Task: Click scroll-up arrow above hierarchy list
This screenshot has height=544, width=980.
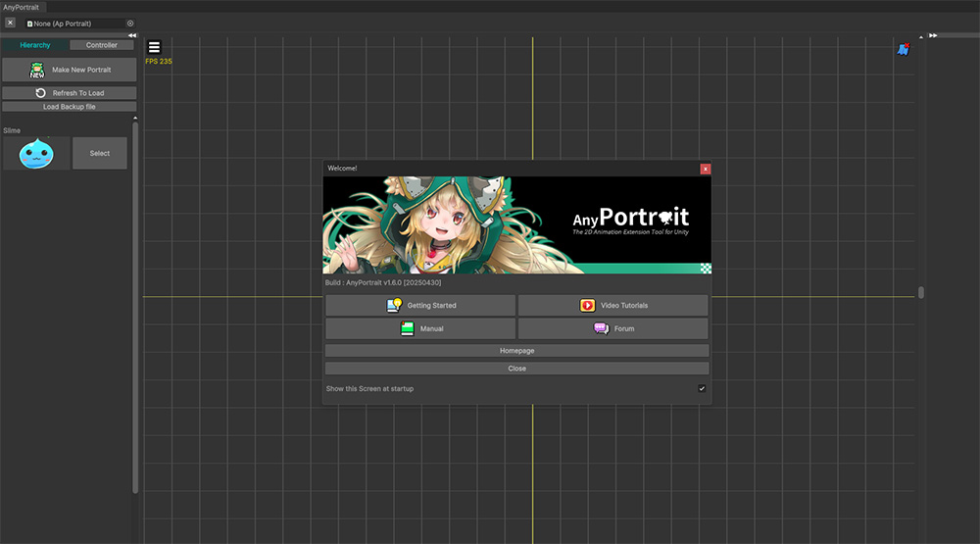Action: (x=135, y=118)
